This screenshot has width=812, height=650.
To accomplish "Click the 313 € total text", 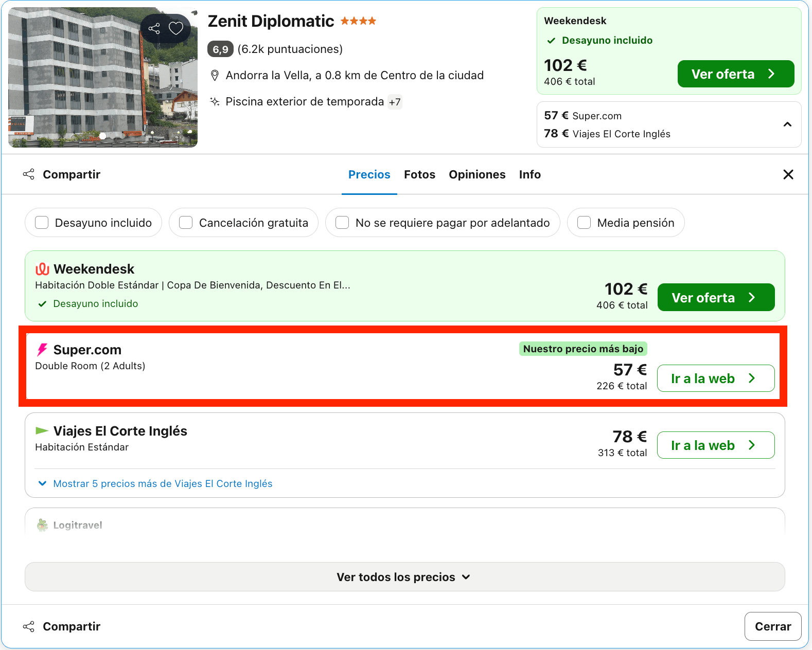I will pos(622,453).
